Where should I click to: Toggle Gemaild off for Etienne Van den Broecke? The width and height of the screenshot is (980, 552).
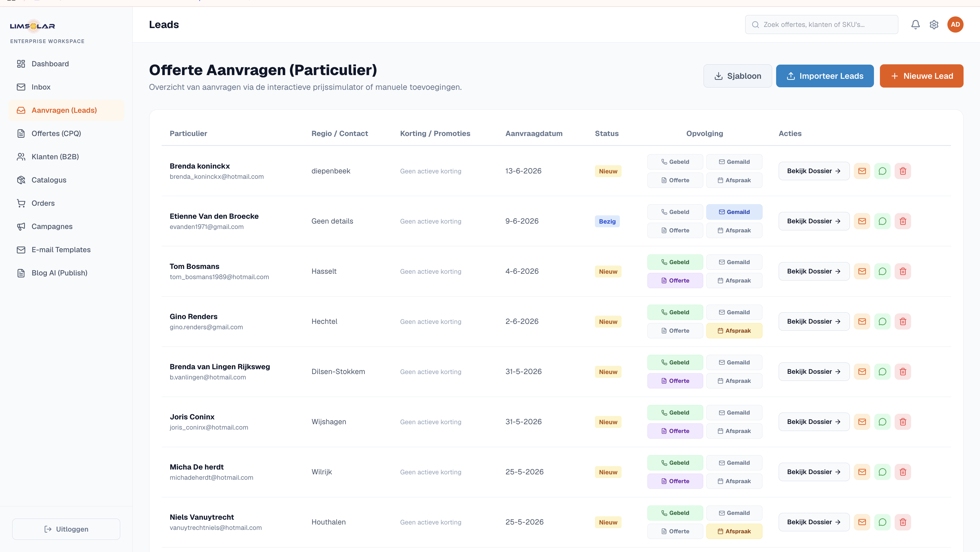point(734,212)
